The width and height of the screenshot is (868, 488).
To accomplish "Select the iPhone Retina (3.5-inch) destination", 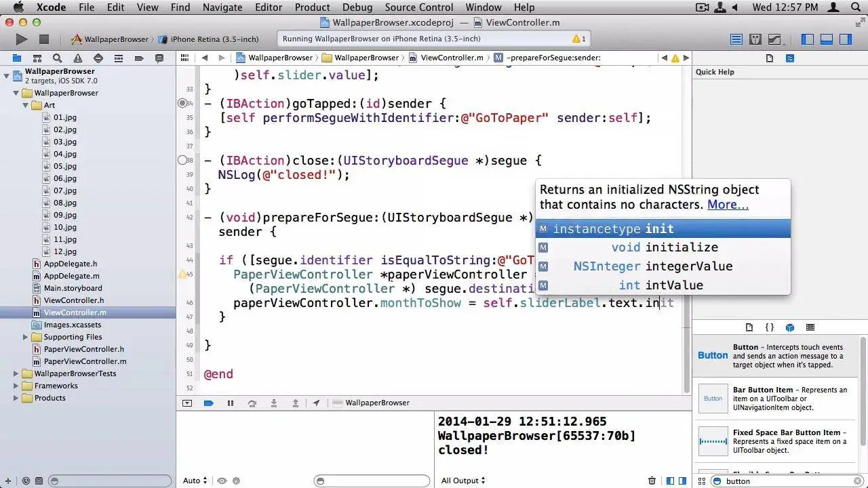I will point(209,39).
